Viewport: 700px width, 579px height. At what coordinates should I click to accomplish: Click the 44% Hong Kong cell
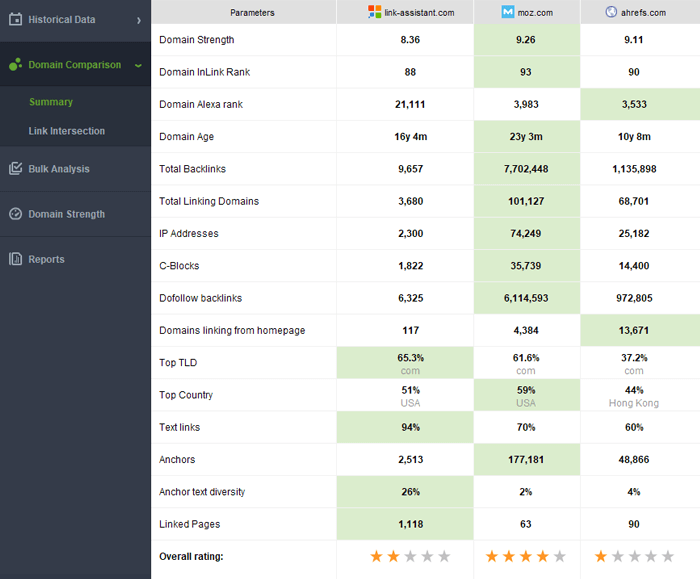coord(640,395)
